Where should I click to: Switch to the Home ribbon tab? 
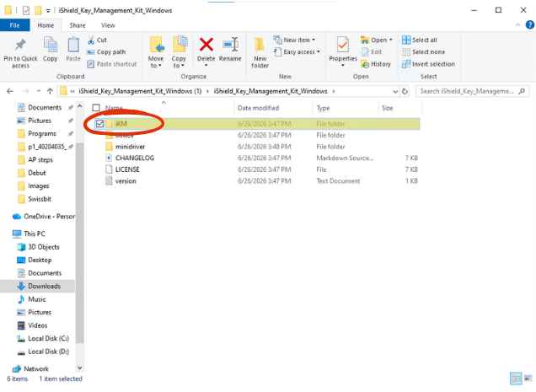46,25
